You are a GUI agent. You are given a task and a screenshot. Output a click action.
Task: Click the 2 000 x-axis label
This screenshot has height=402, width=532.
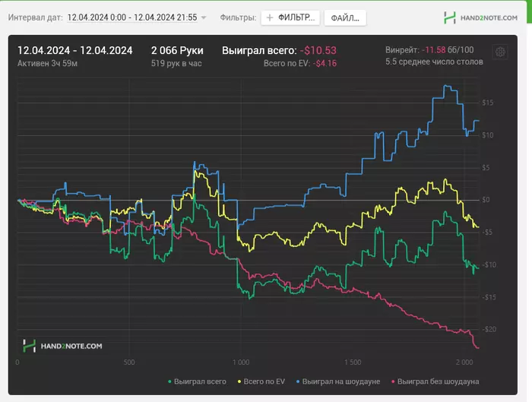[464, 362]
